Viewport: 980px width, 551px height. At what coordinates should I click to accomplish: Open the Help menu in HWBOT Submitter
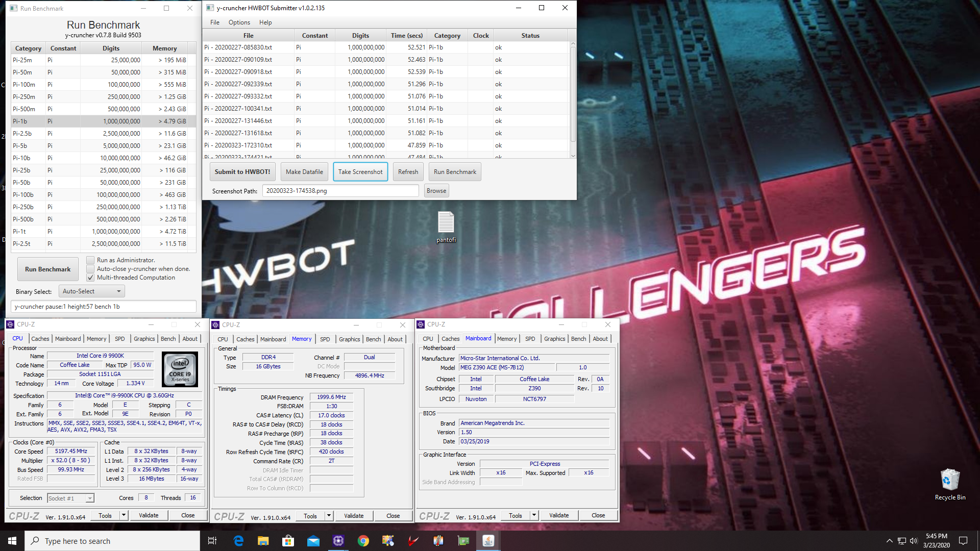click(265, 22)
